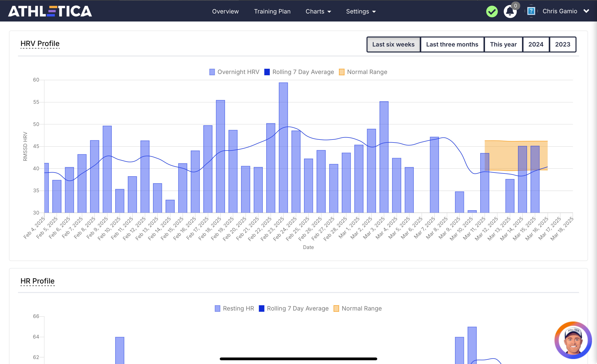The image size is (597, 364).
Task: Toggle HRV Normal Range legend series
Action: (363, 72)
